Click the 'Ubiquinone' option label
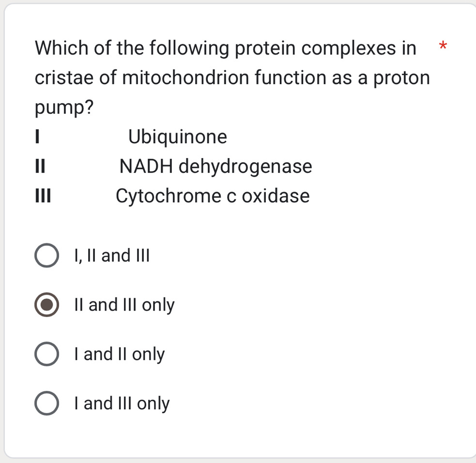476x463 pixels. (178, 136)
